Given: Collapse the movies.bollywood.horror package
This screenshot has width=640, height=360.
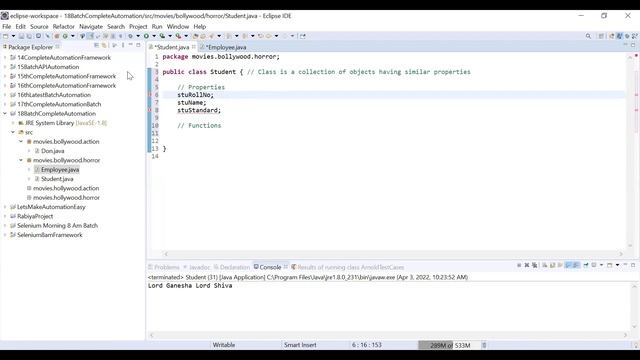Looking at the screenshot, I should pos(21,160).
